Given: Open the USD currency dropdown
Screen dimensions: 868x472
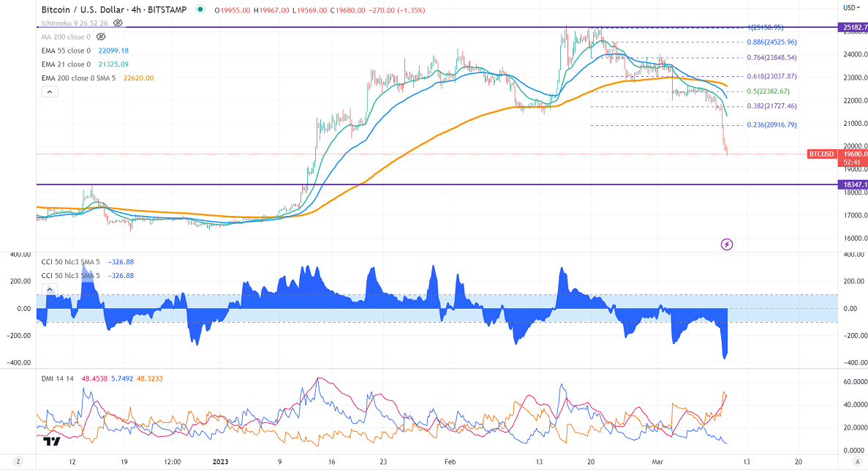Looking at the screenshot, I should tap(850, 7).
